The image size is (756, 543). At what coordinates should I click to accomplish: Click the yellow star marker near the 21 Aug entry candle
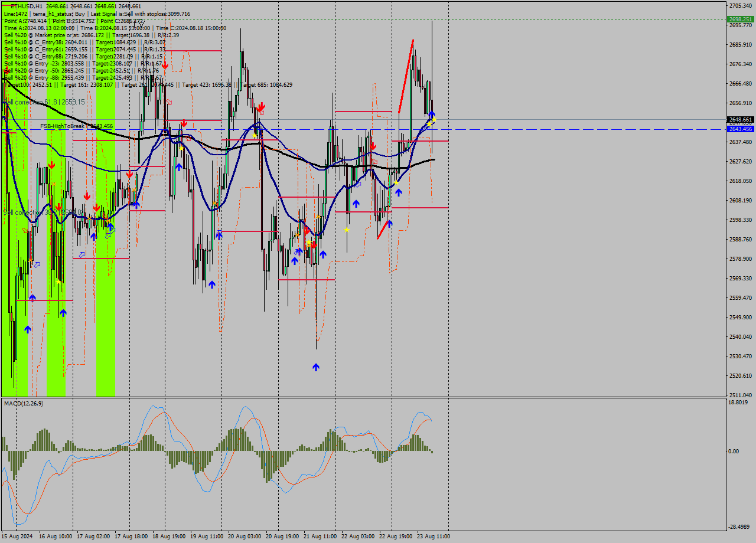(309, 243)
